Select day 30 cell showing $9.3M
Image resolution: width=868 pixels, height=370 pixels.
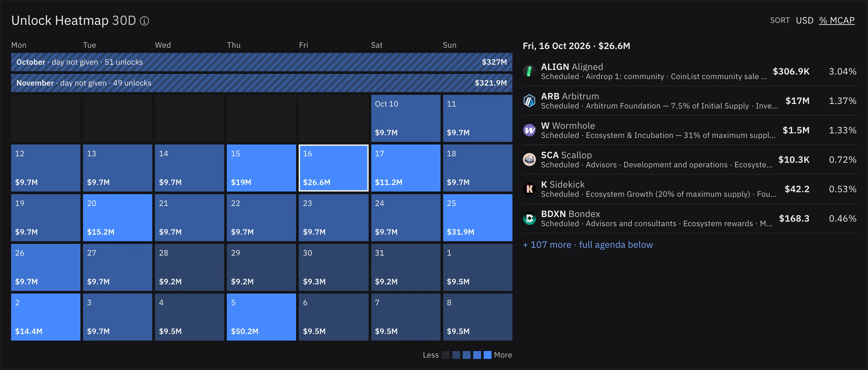(x=333, y=267)
